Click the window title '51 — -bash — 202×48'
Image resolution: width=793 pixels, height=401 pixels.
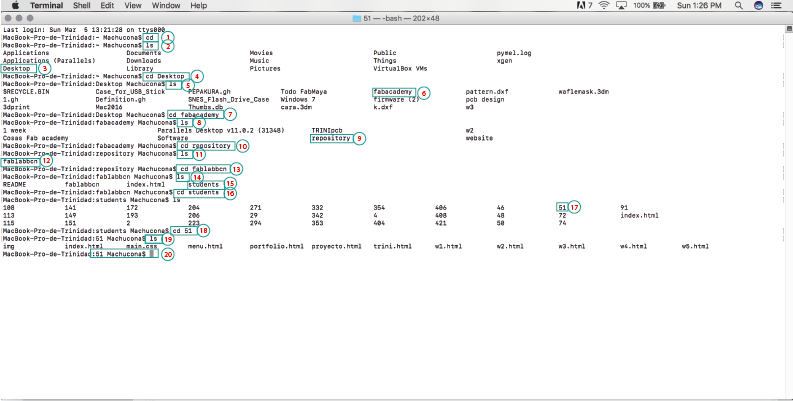click(x=401, y=18)
